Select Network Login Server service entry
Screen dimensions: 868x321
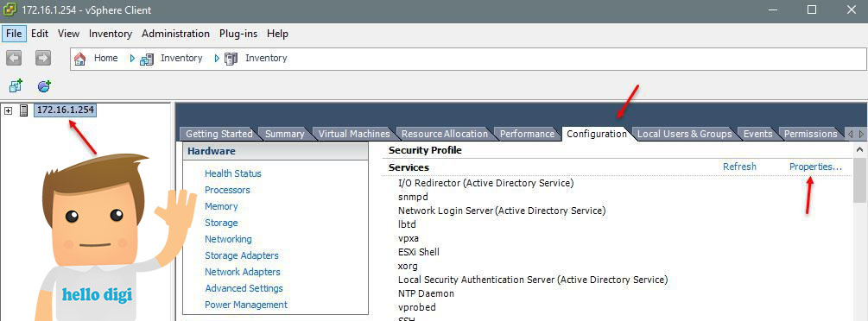coord(502,211)
